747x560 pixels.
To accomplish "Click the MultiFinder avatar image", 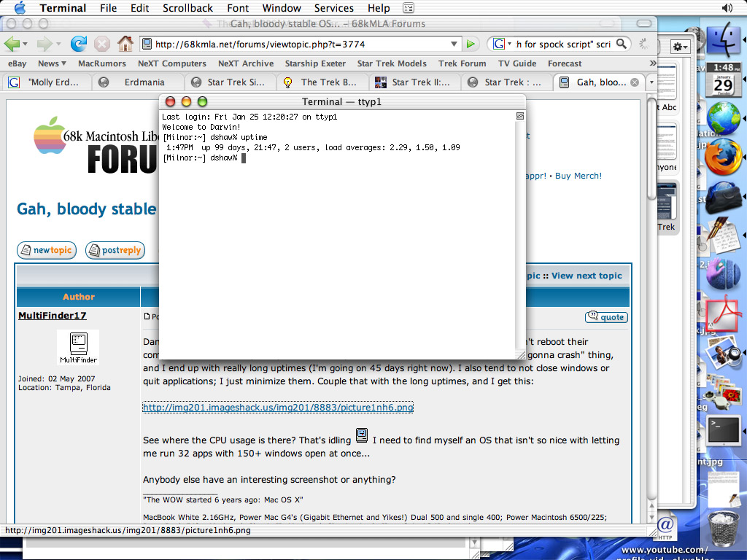I will (x=78, y=347).
